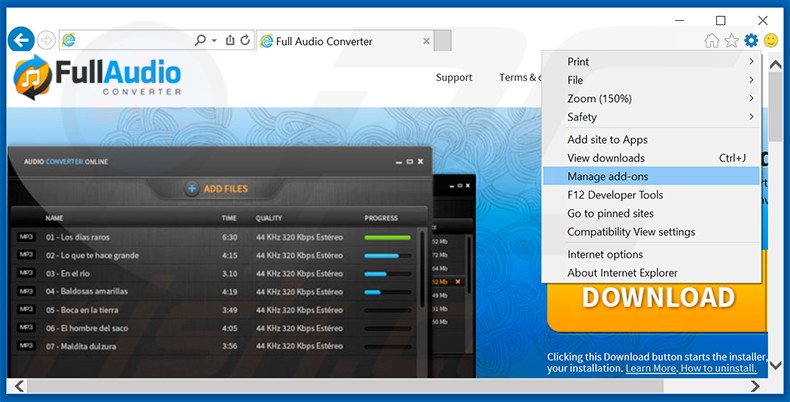Click progress bar for Lo que te hace grande
Image resolution: width=790 pixels, height=402 pixels.
click(387, 256)
